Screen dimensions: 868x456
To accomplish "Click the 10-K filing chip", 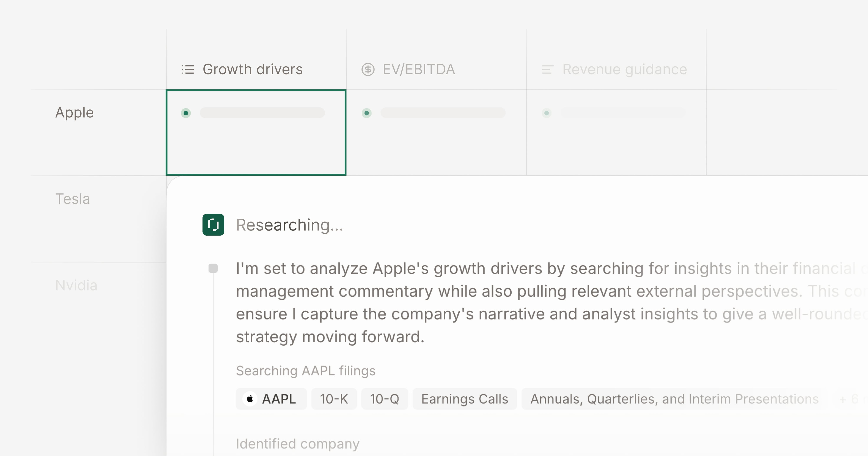I will (x=334, y=399).
